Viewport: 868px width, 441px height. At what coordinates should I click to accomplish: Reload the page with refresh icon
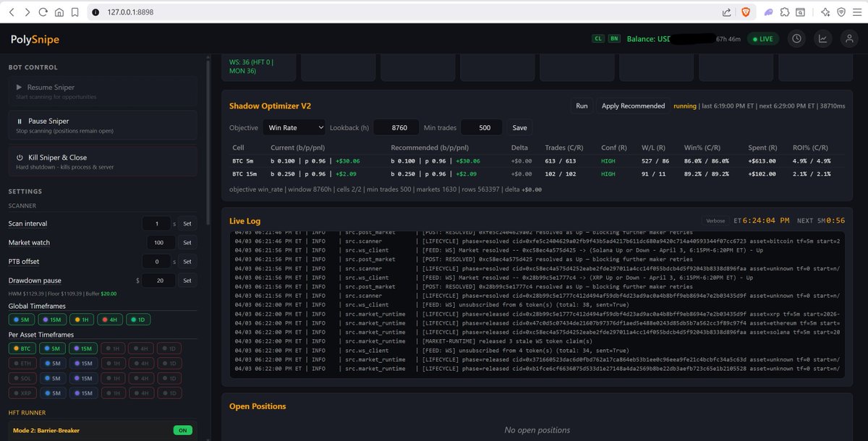[43, 12]
